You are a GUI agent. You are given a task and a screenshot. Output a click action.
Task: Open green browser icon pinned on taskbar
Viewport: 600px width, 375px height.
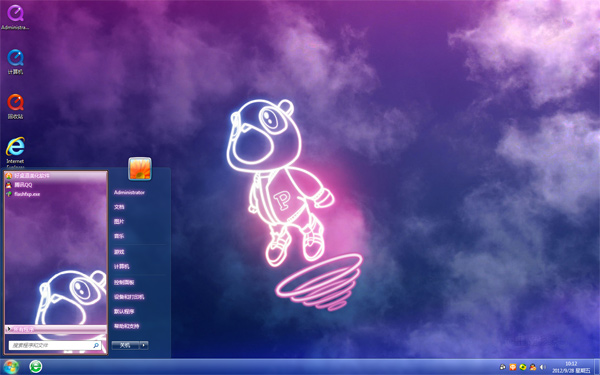[36, 367]
